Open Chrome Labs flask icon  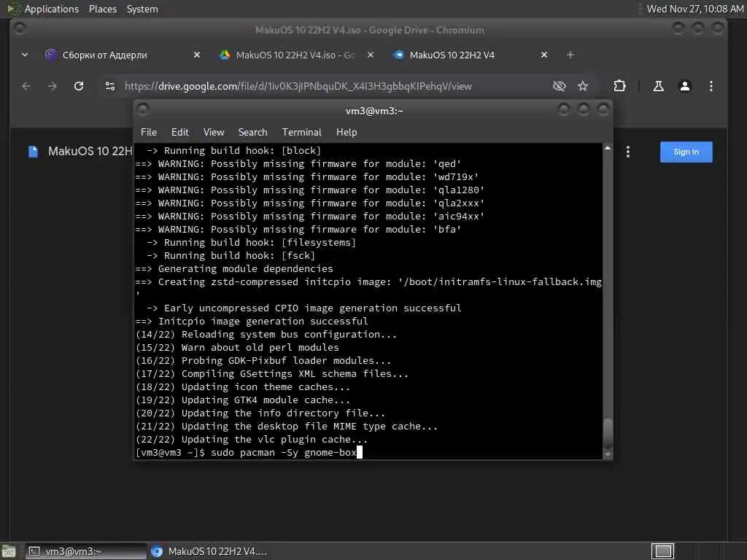point(659,86)
